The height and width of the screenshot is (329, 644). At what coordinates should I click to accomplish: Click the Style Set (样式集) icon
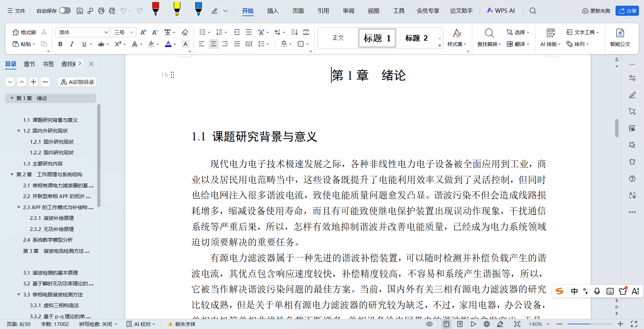click(457, 37)
